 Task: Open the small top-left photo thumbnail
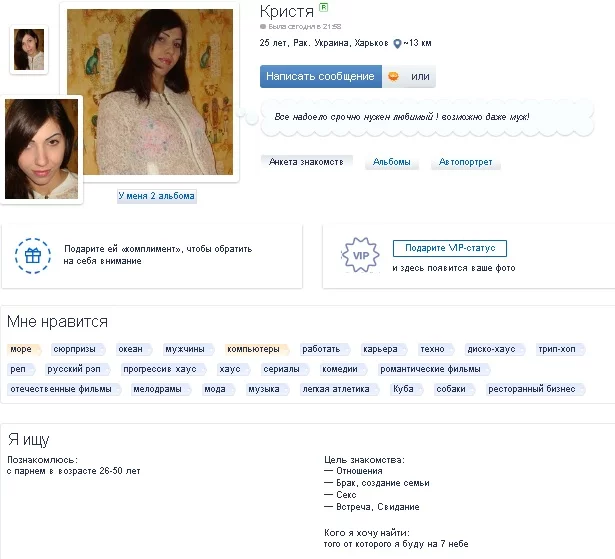point(29,49)
